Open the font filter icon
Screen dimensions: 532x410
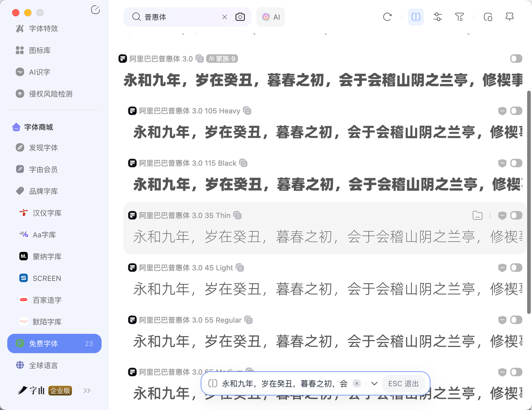pyautogui.click(x=459, y=17)
